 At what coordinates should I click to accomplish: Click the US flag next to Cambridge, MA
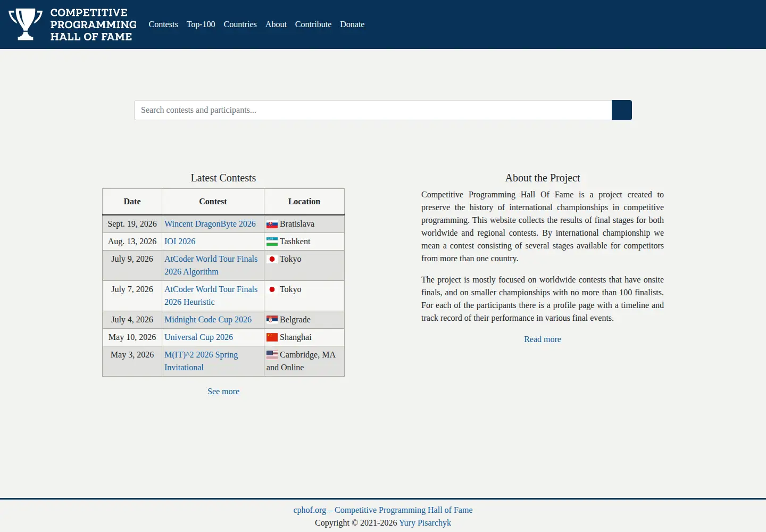point(272,355)
